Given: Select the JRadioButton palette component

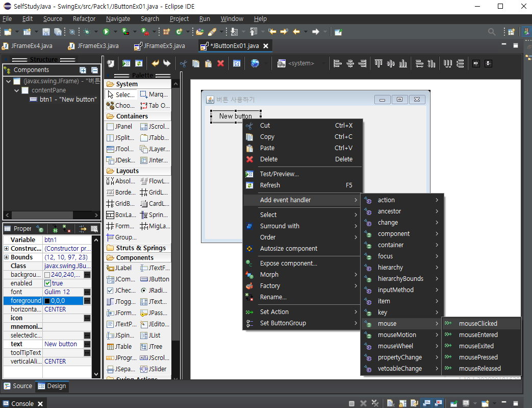Looking at the screenshot, I should [155, 290].
